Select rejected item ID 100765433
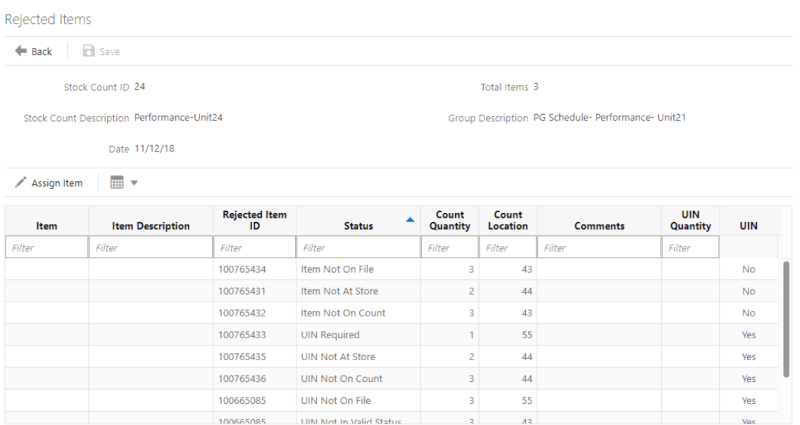Image resolution: width=800 pixels, height=425 pixels. tap(242, 335)
